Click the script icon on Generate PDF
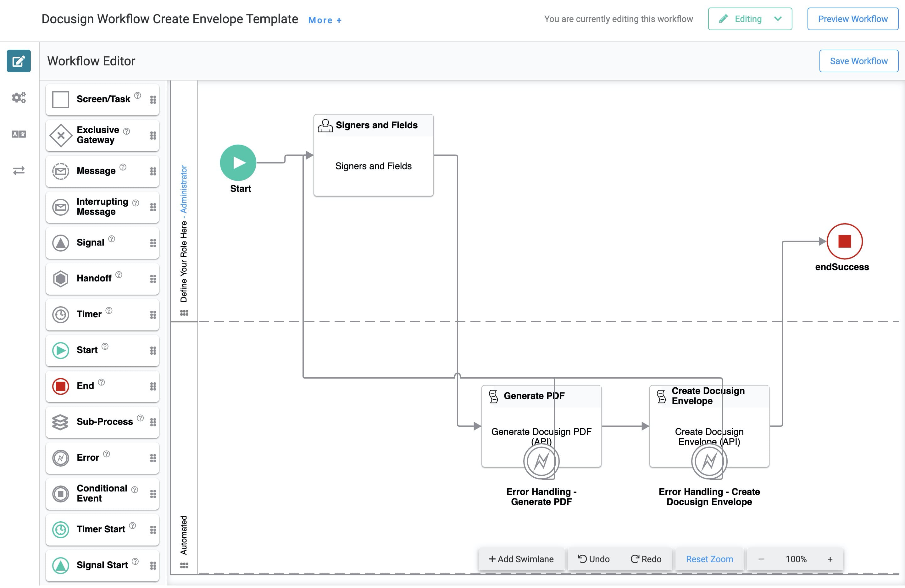This screenshot has height=588, width=905. (493, 396)
